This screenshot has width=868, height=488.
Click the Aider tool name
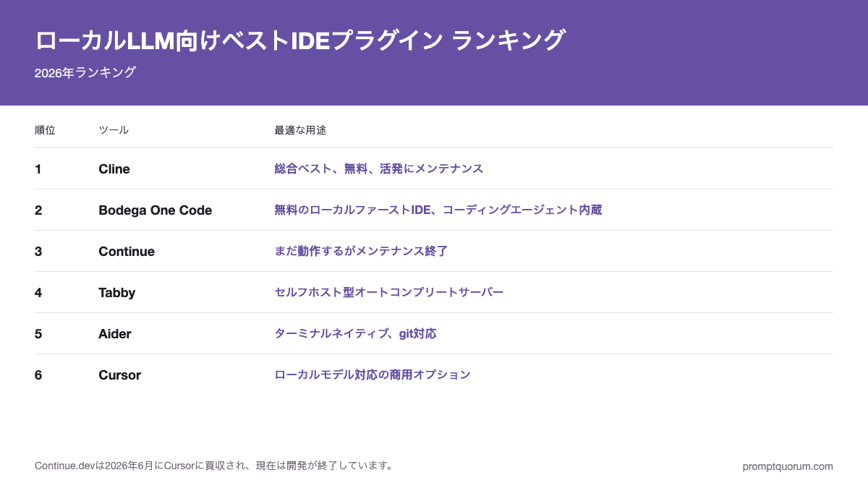click(x=115, y=333)
